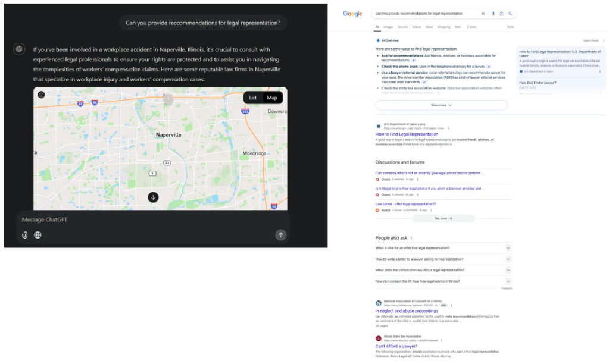The image size is (609, 364).
Task: Open Google search Tools
Action: click(510, 27)
